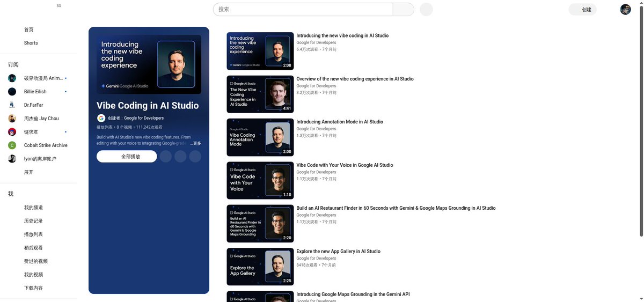Click the green C Cobalt Strike Archive icon

click(12, 145)
